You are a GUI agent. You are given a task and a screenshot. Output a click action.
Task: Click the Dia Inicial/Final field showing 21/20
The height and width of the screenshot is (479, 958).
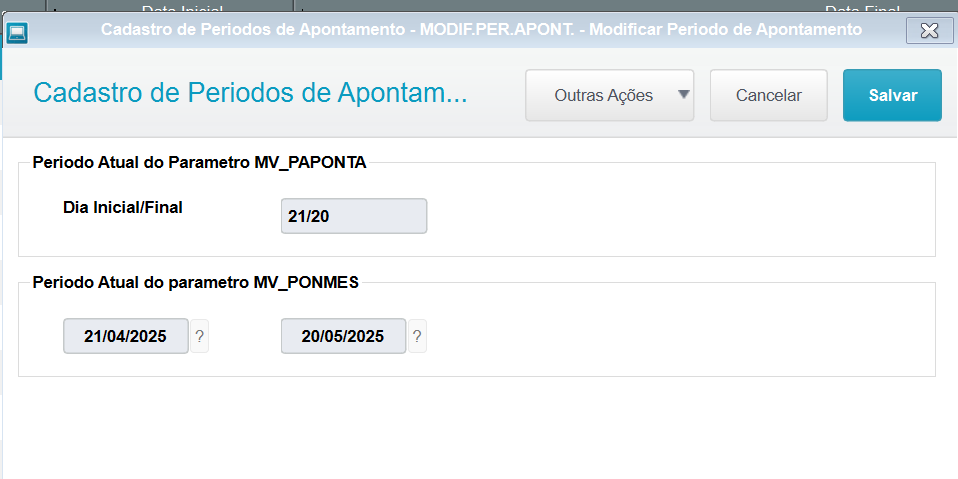[x=354, y=216]
